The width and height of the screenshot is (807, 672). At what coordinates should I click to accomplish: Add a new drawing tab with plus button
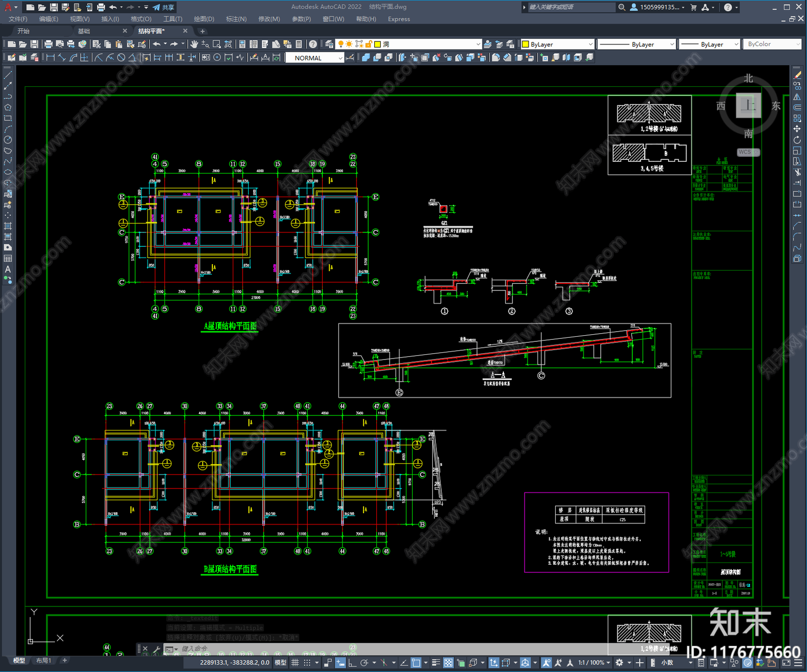[203, 31]
